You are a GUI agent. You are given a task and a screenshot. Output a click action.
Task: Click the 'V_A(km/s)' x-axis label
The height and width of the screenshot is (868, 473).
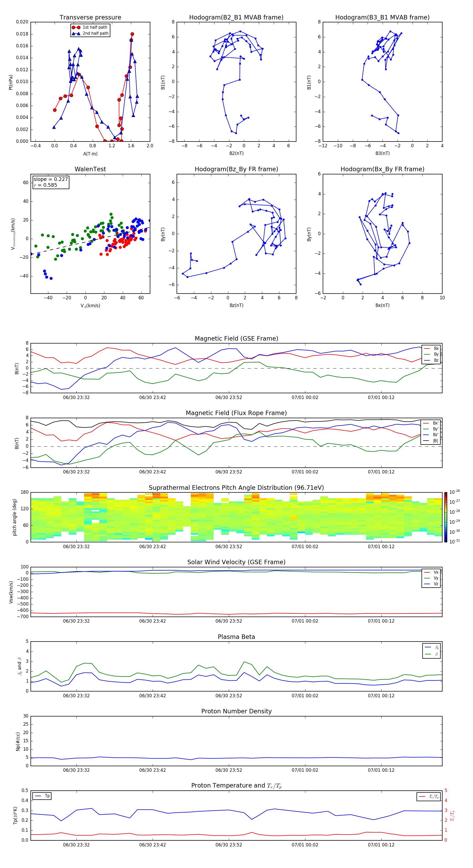(x=90, y=306)
